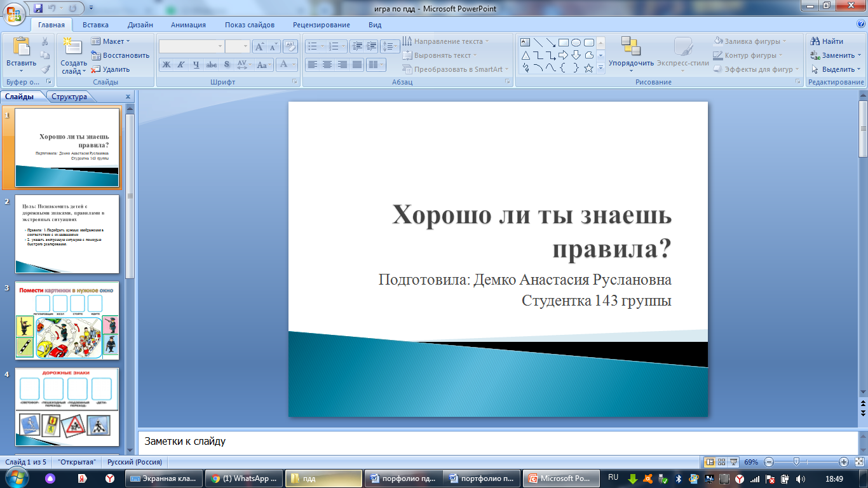Open the Font dialog launcher in Шрифт group
The image size is (868, 488).
click(x=294, y=82)
